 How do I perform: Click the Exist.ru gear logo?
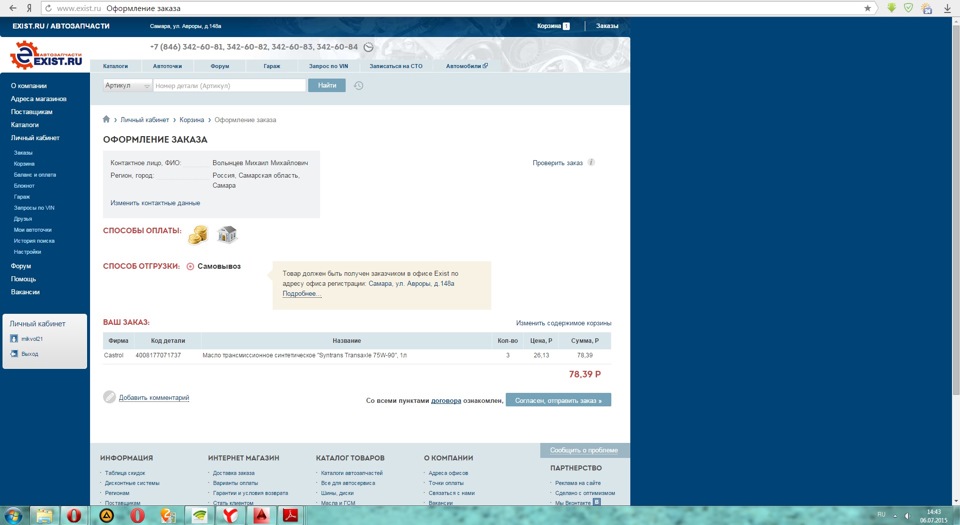[x=45, y=56]
